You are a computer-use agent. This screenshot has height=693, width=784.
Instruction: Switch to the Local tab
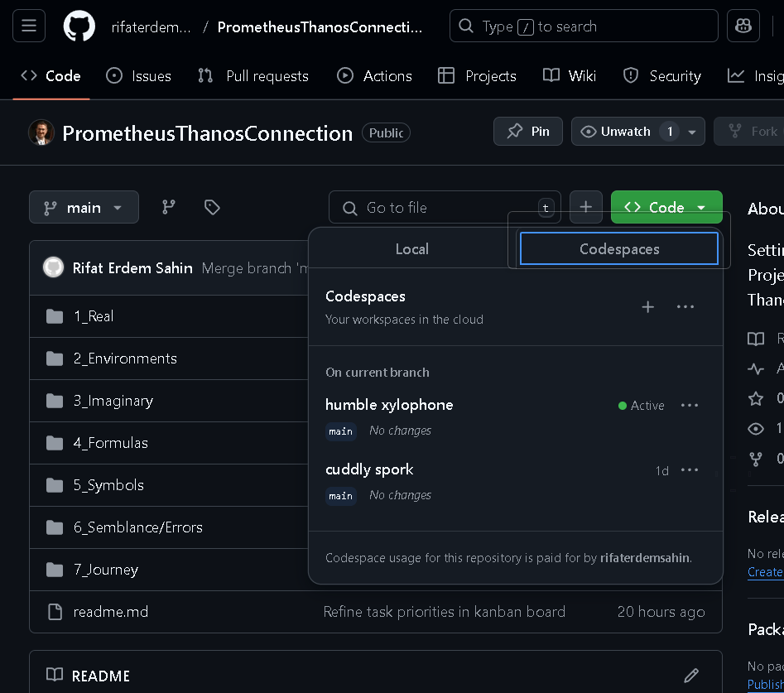tap(412, 249)
